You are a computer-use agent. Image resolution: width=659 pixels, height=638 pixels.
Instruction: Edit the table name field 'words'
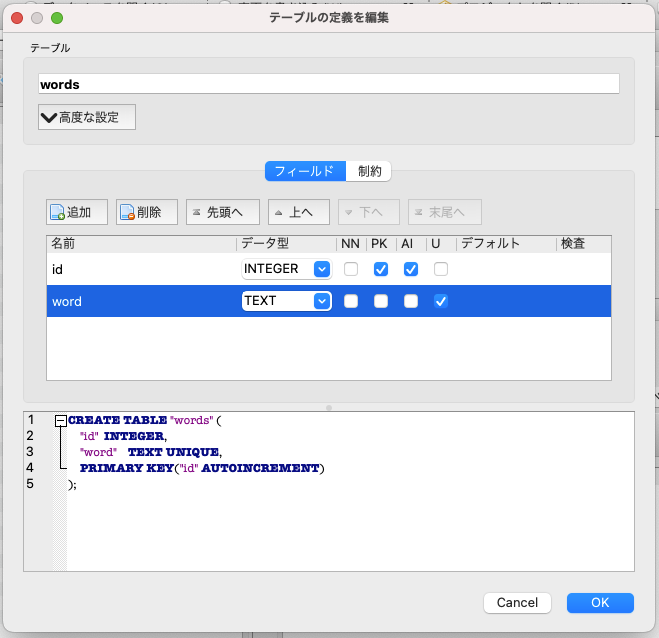coord(329,84)
